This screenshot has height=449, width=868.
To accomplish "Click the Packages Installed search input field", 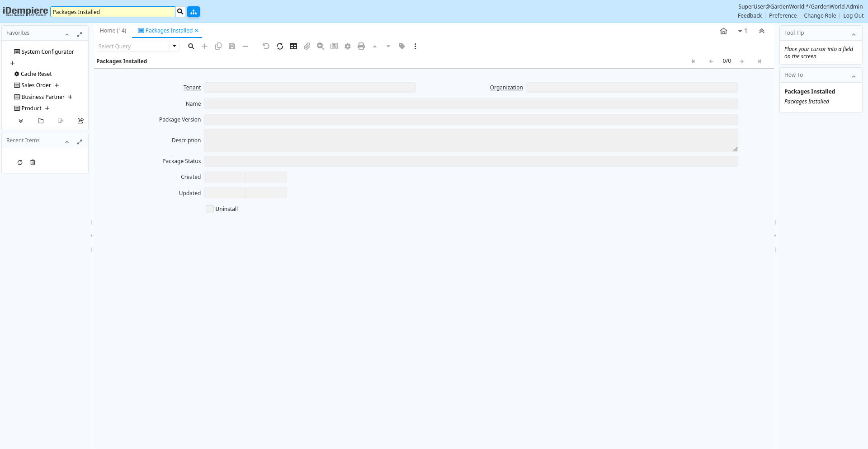I will 112,12.
